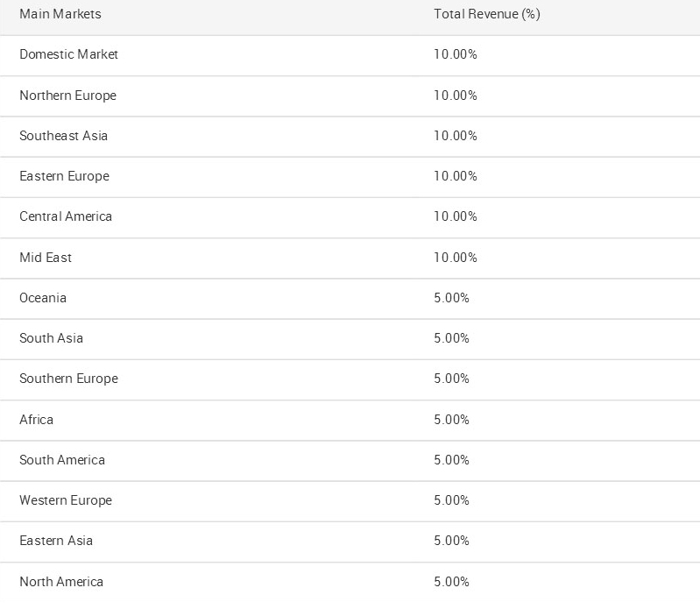
Task: Click the Main Markets column header
Action: [x=60, y=14]
